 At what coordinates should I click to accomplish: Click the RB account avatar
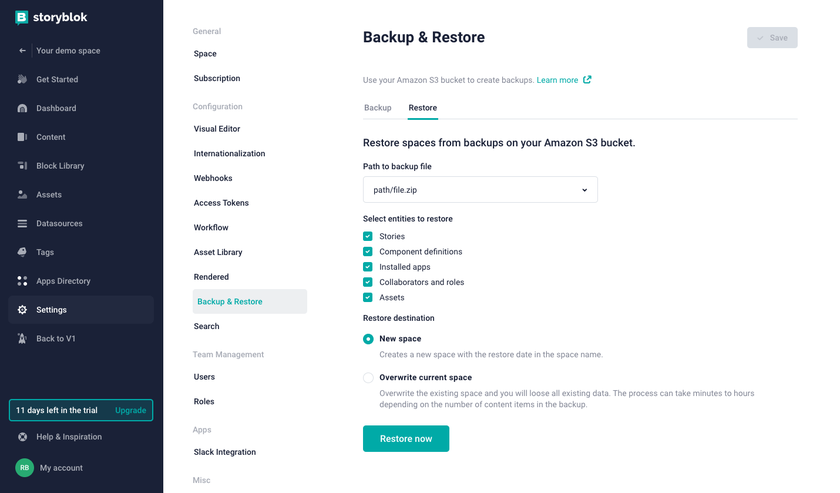(x=24, y=468)
